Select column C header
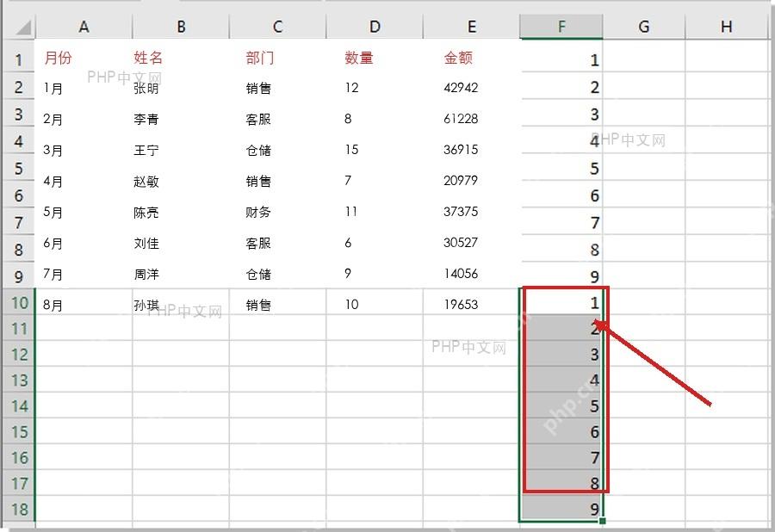The height and width of the screenshot is (532, 775). coord(278,27)
